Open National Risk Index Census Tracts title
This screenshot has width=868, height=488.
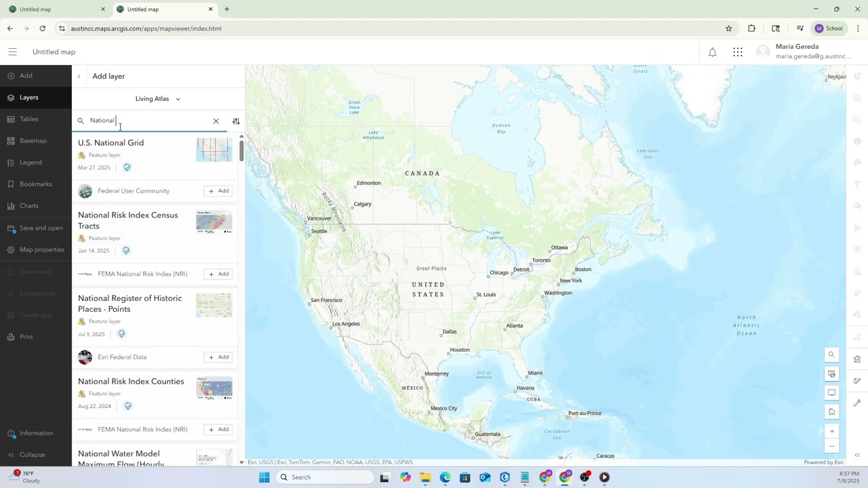point(128,221)
